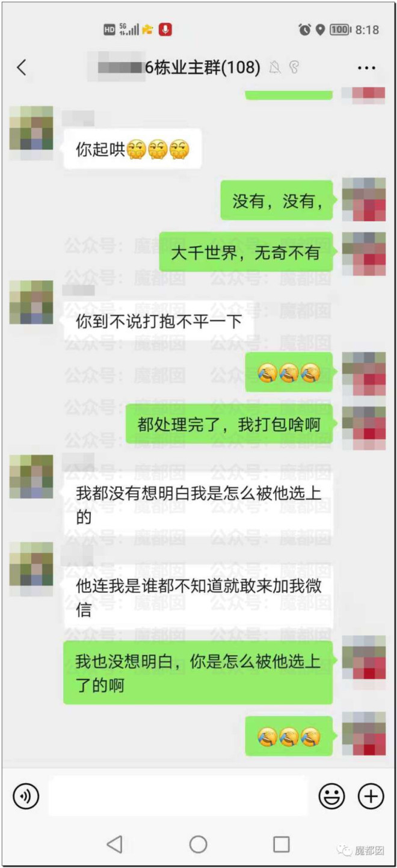
Task: Tap the back arrow in chat header
Action: point(22,67)
